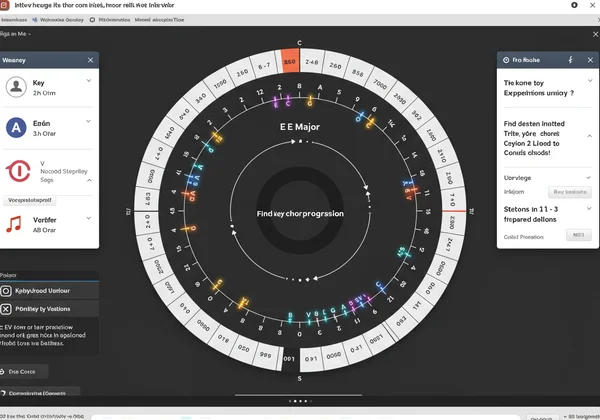
Task: Click the red music note icon
Action: [14, 224]
